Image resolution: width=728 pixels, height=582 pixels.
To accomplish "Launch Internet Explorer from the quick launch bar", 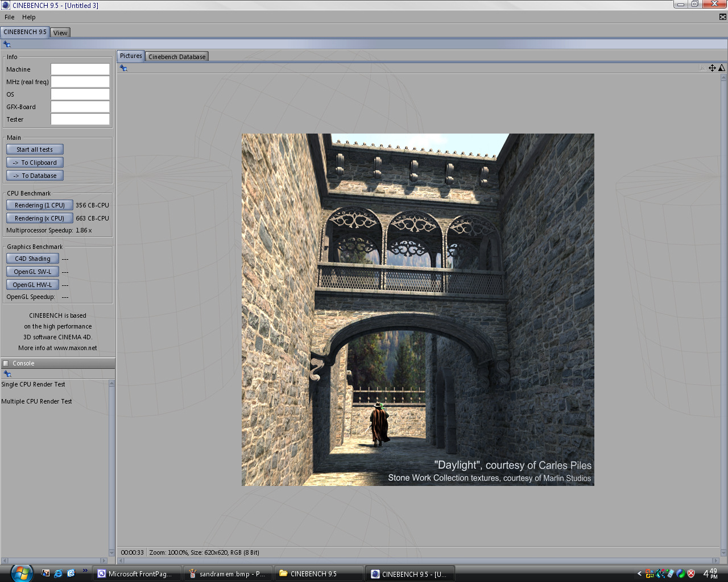I will tap(58, 573).
